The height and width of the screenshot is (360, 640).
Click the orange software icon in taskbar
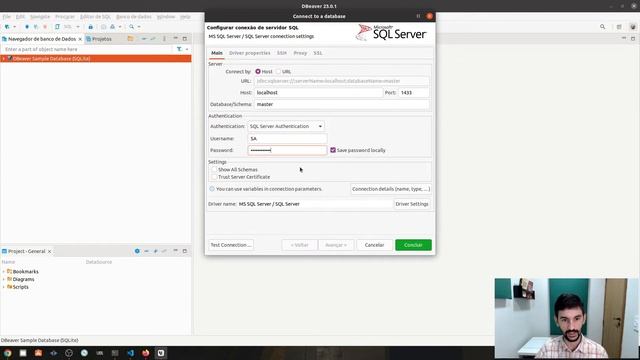click(38, 353)
